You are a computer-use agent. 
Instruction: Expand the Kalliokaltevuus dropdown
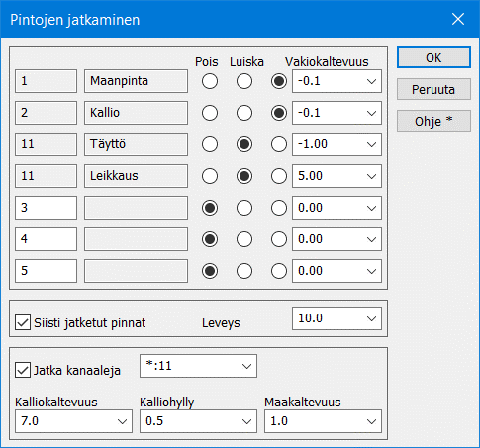pos(73,421)
